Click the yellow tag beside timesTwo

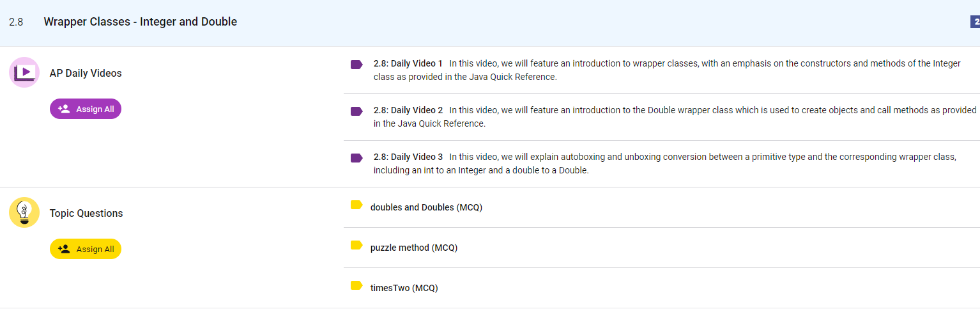pos(356,285)
